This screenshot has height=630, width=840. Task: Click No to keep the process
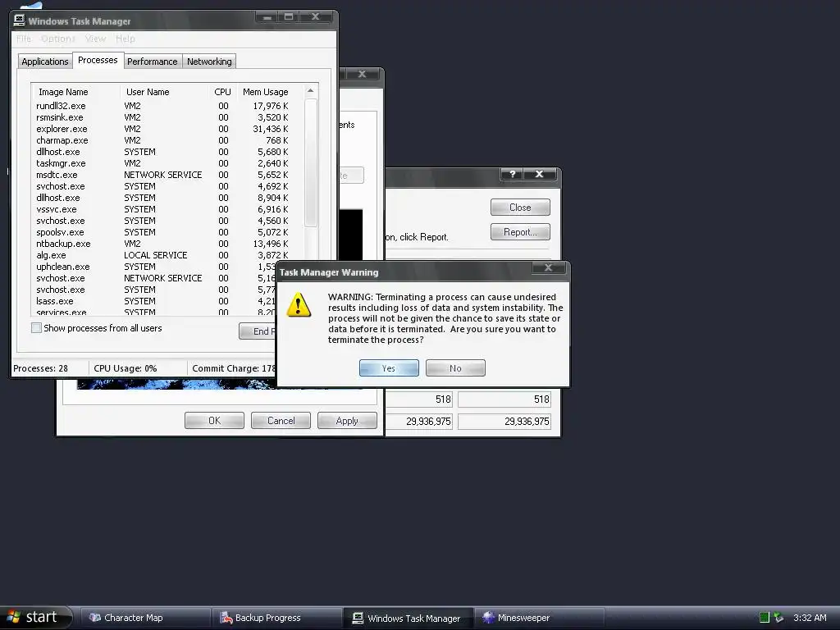point(455,368)
